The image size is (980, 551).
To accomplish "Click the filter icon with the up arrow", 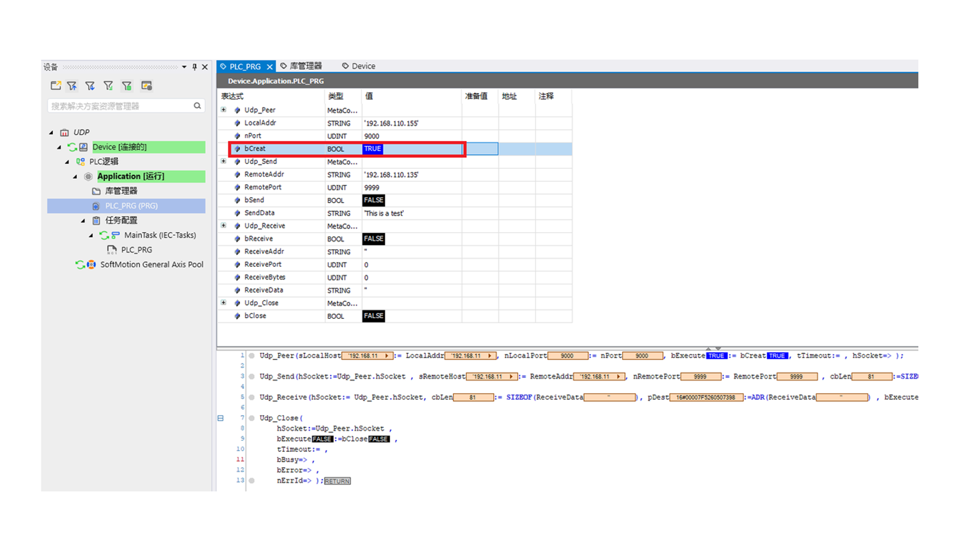I will tap(72, 86).
